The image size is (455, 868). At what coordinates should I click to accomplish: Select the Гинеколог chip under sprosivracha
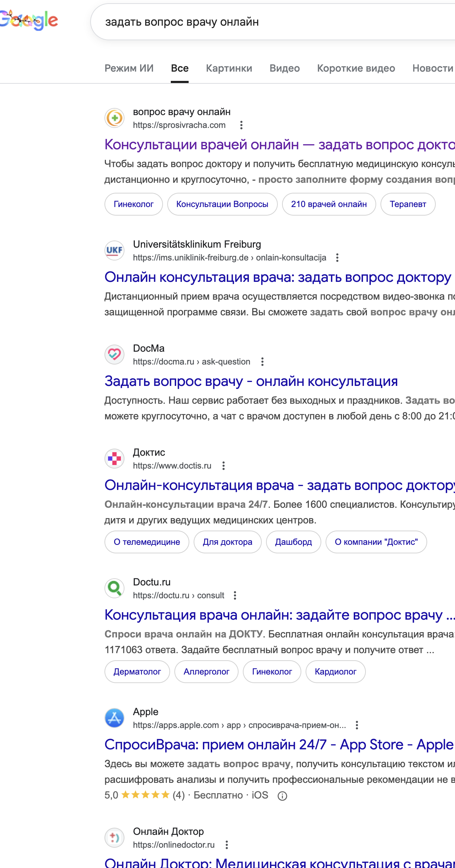tap(133, 204)
